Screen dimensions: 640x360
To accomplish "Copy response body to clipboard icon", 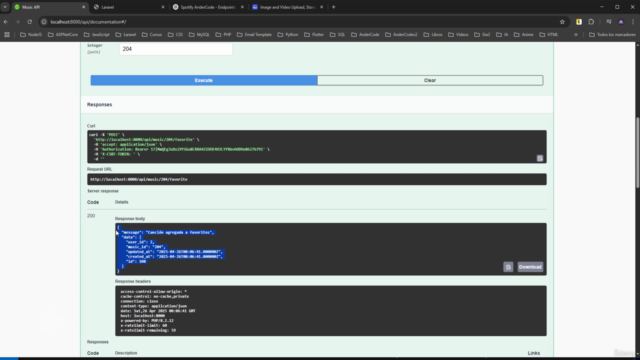I will pyautogui.click(x=508, y=267).
